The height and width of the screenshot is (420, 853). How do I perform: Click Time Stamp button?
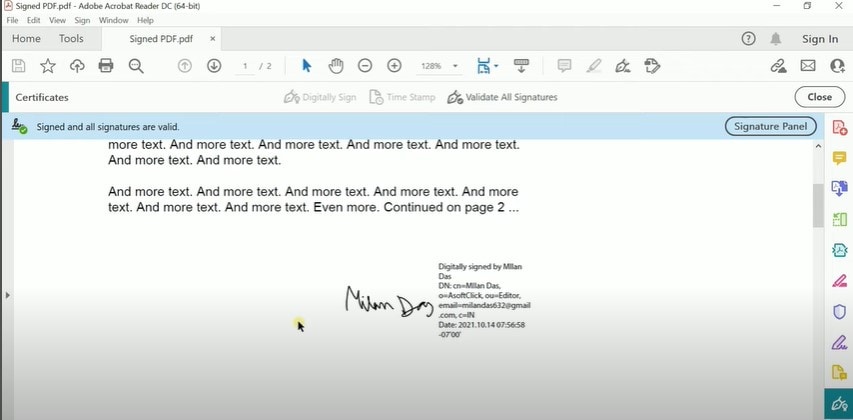tap(403, 98)
